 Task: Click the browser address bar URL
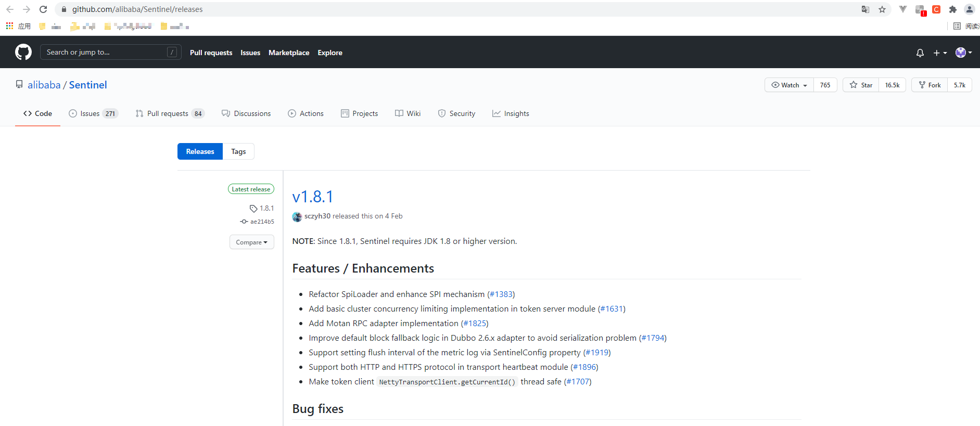(137, 9)
